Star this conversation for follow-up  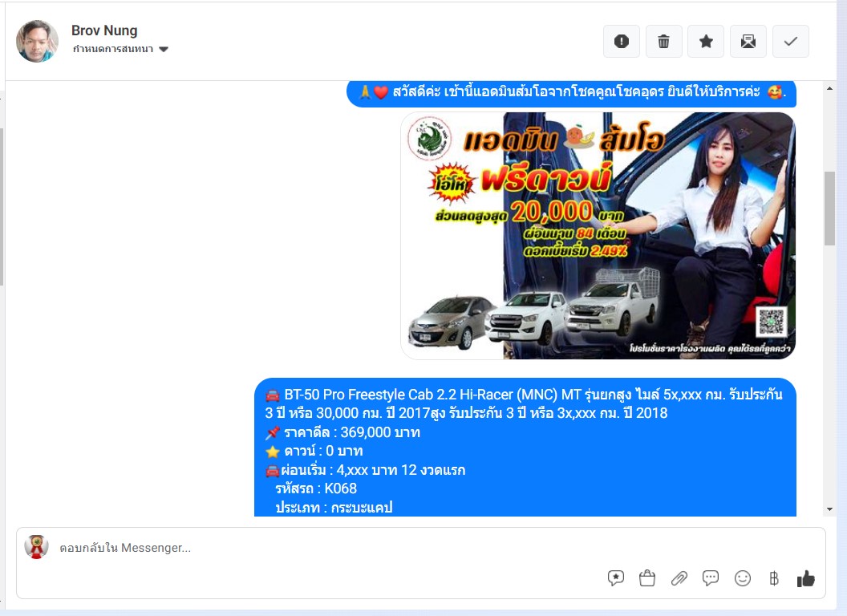[x=706, y=42]
